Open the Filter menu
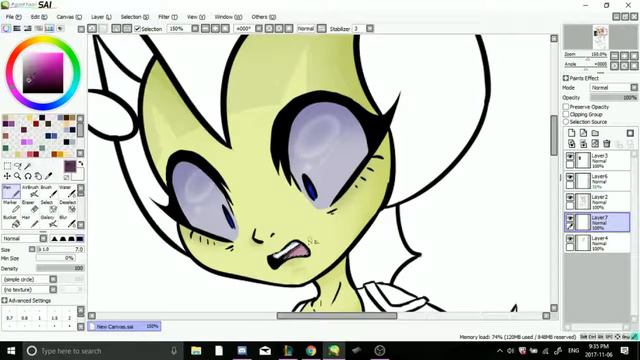The width and height of the screenshot is (640, 360). point(168,17)
